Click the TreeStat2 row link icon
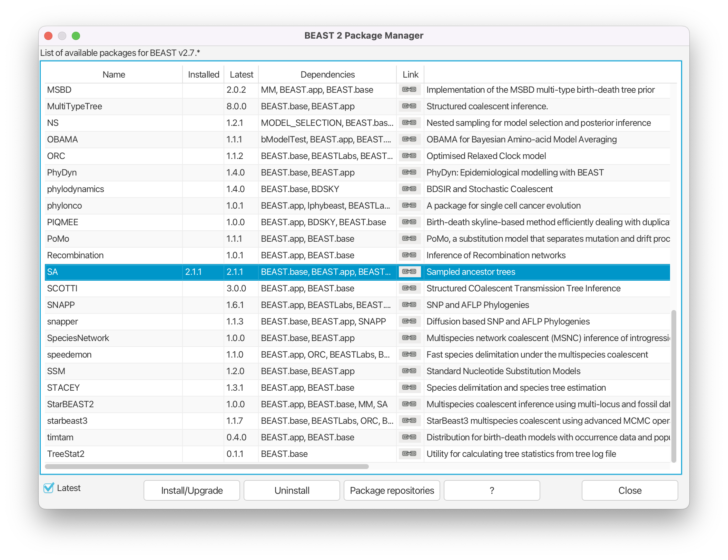Image resolution: width=728 pixels, height=560 pixels. 409,454
